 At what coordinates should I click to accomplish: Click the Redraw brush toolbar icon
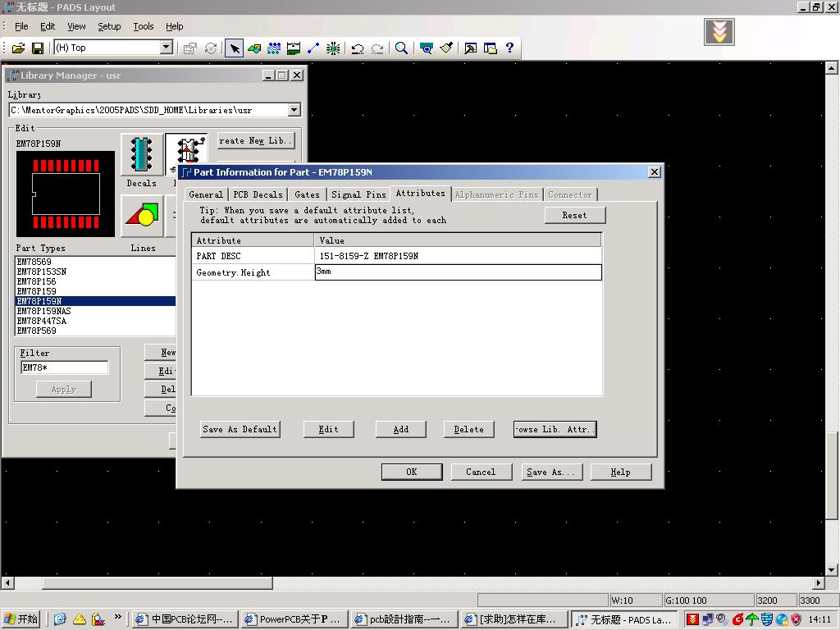(446, 48)
